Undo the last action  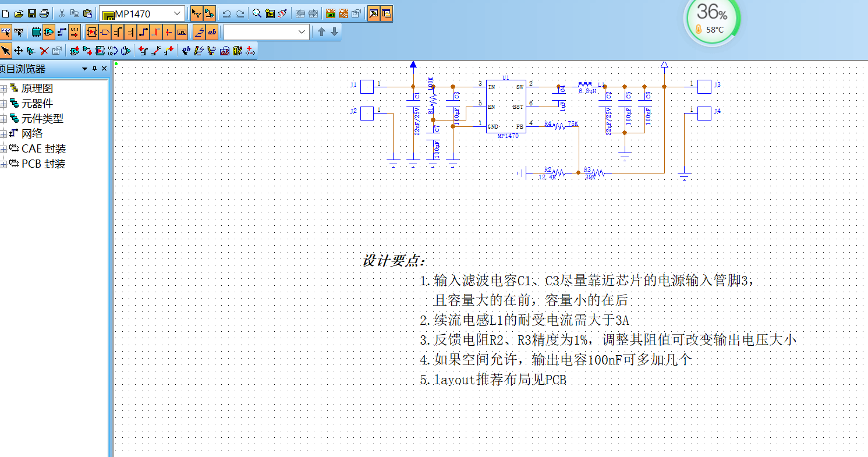click(227, 13)
